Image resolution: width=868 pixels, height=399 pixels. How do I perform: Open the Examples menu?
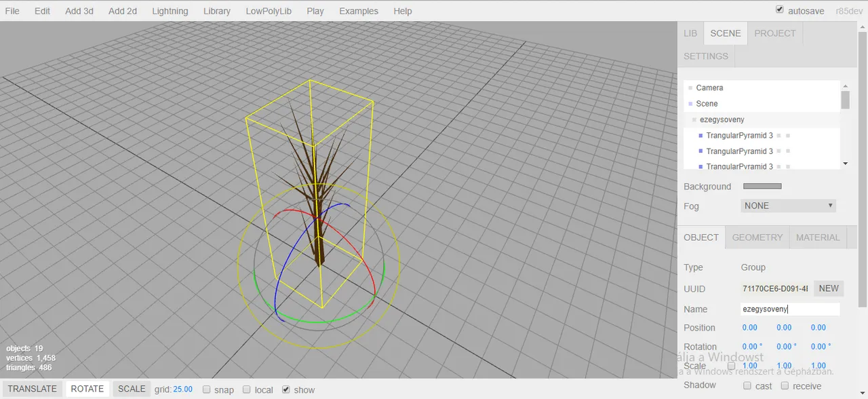[x=359, y=11]
